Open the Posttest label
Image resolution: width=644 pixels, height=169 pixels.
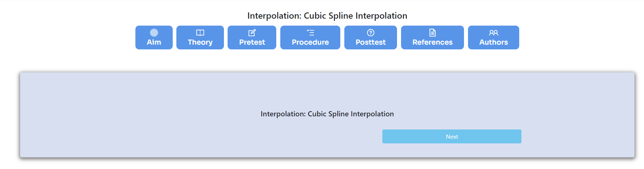pos(371,42)
